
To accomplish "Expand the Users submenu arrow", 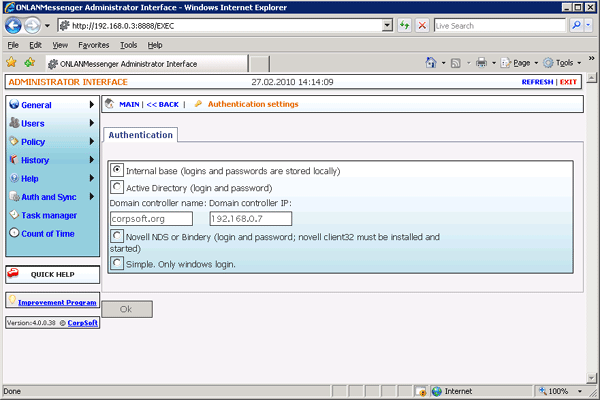I will point(91,123).
